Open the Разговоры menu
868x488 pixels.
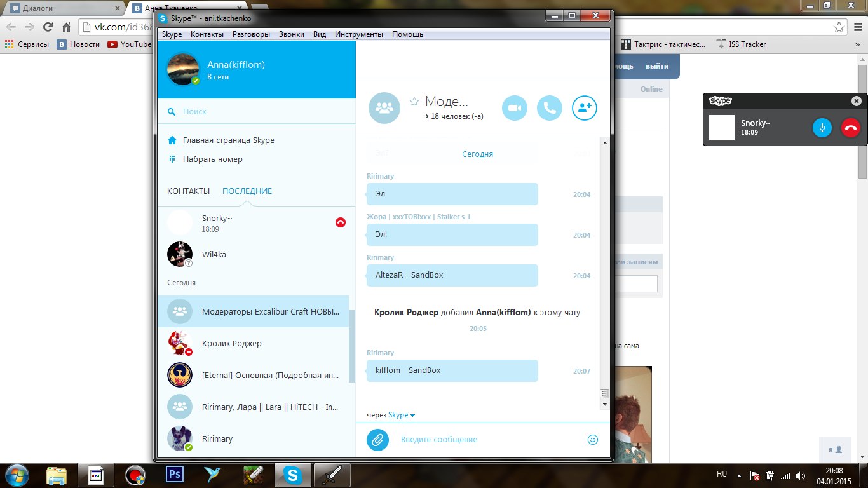251,34
